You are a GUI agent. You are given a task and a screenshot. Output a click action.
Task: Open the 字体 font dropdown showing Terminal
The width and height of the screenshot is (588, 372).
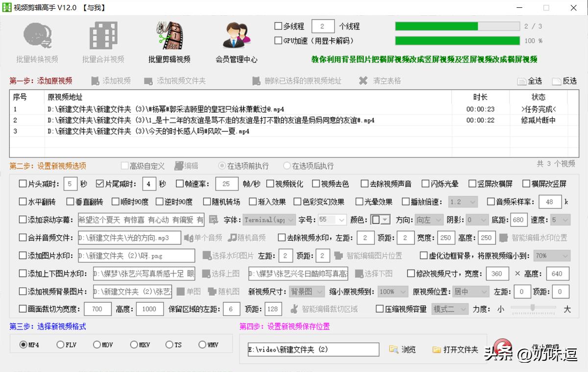click(x=268, y=220)
